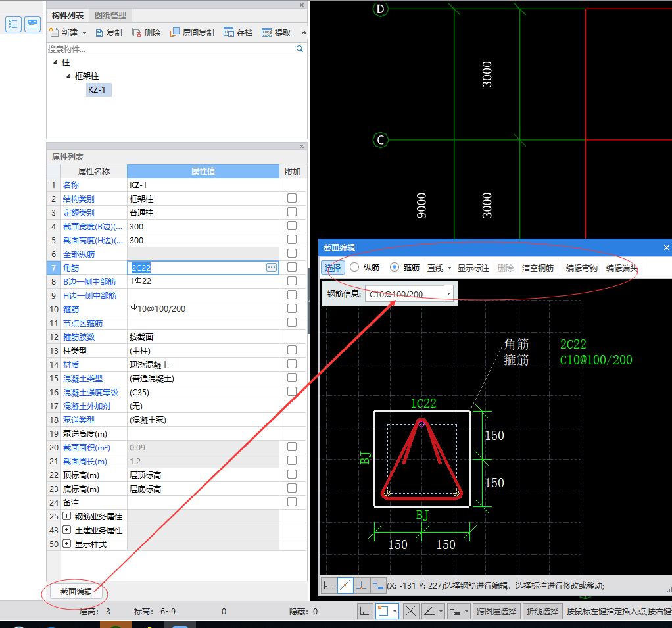Check the 备注 additional checkbox
Viewport: 672px width, 628px height.
click(x=292, y=502)
